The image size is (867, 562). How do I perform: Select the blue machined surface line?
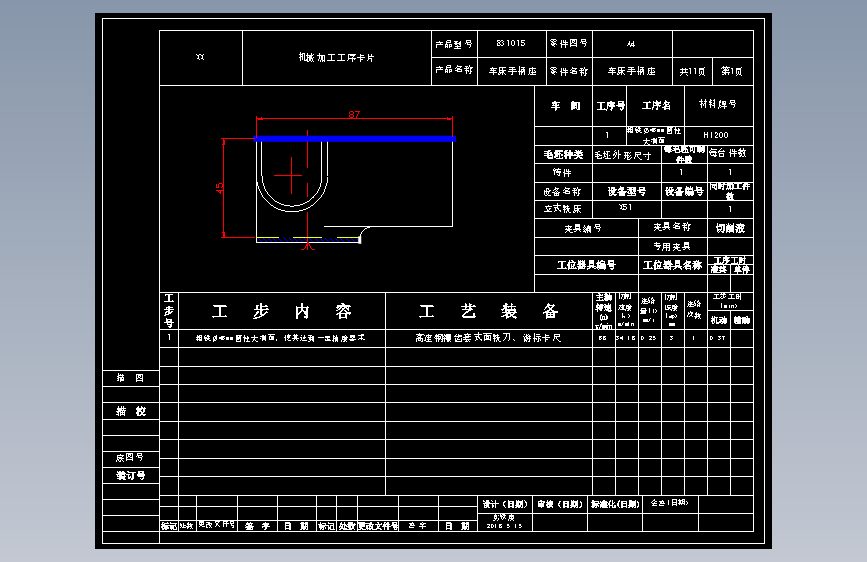click(x=354, y=139)
